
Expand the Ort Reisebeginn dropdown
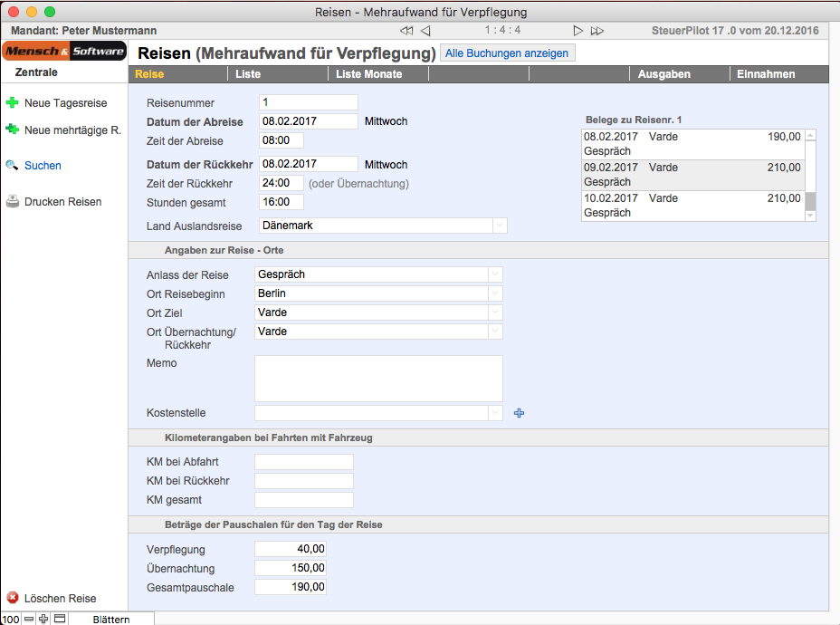495,293
